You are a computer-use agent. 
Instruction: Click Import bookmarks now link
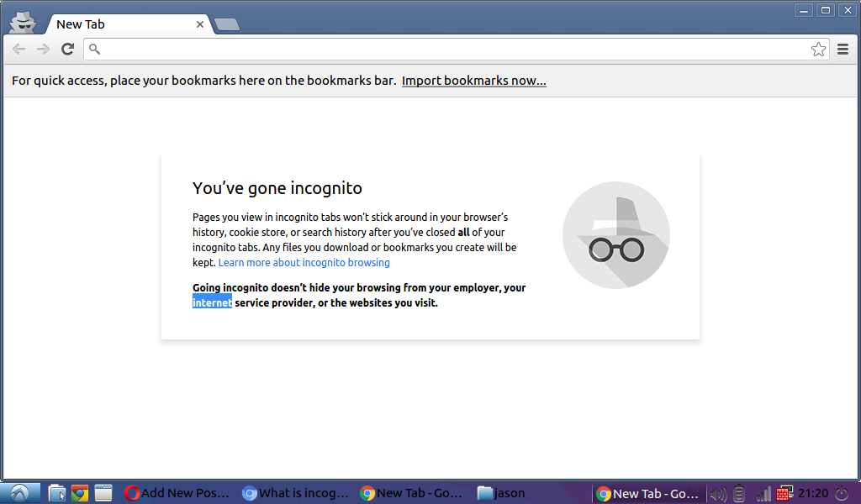pos(474,81)
